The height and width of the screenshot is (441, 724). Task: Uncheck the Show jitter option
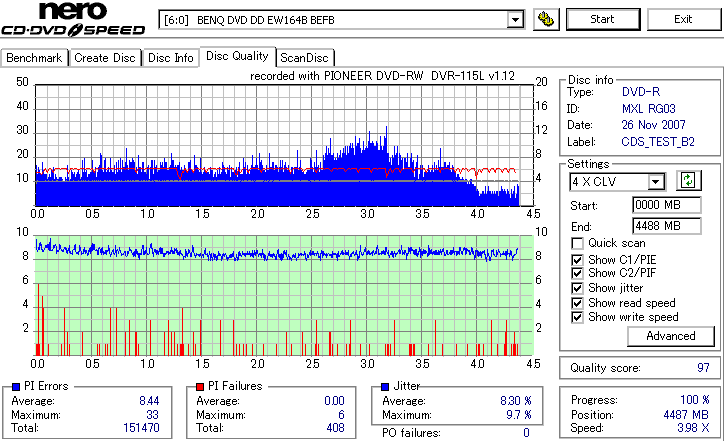click(577, 288)
